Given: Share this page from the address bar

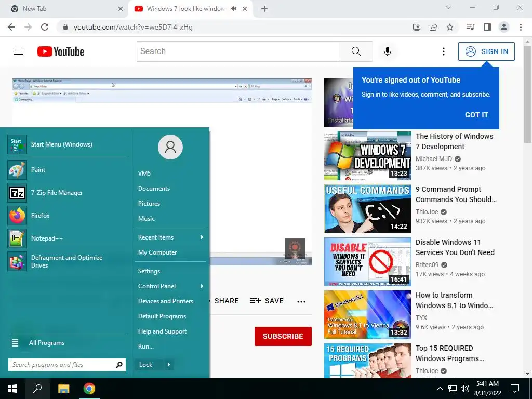Looking at the screenshot, I should coord(433,27).
